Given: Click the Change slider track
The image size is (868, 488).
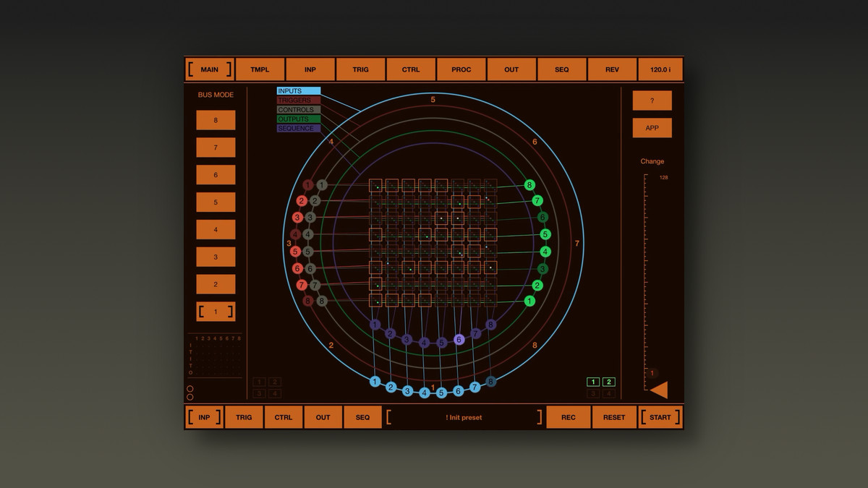Looking at the screenshot, I should tap(646, 282).
